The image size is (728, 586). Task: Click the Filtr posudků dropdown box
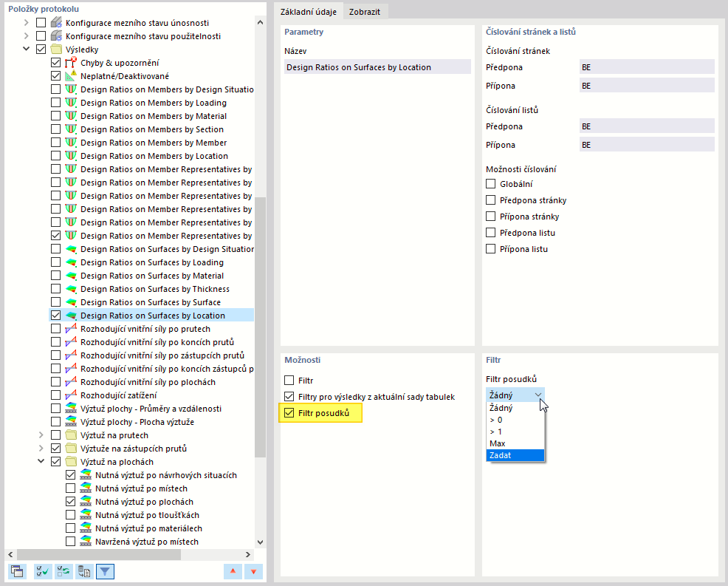click(515, 395)
